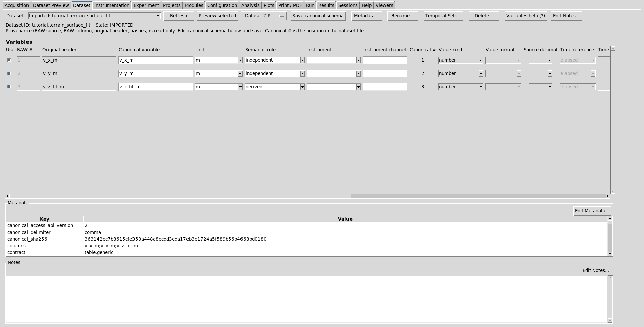This screenshot has width=644, height=327.
Task: Select the canonical_sha256 metadata row
Action: 307,239
